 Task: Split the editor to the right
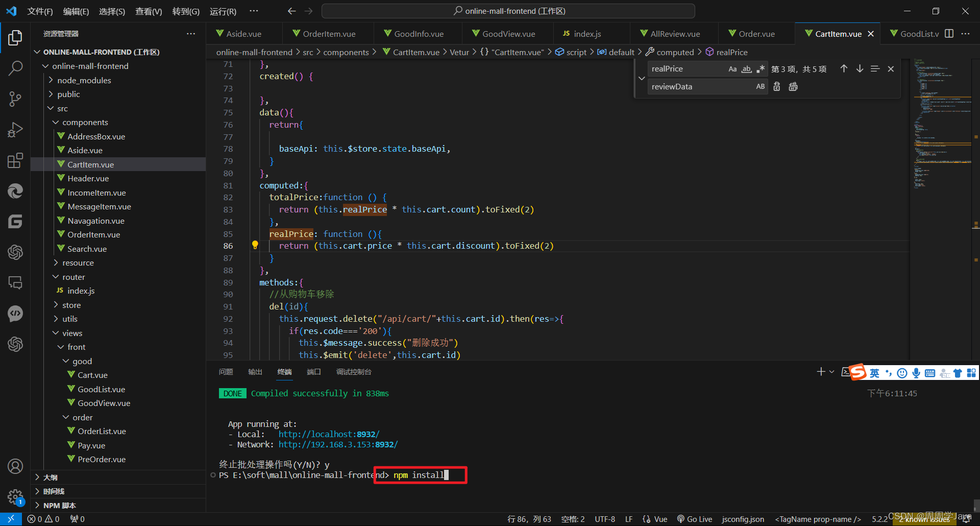coord(949,34)
